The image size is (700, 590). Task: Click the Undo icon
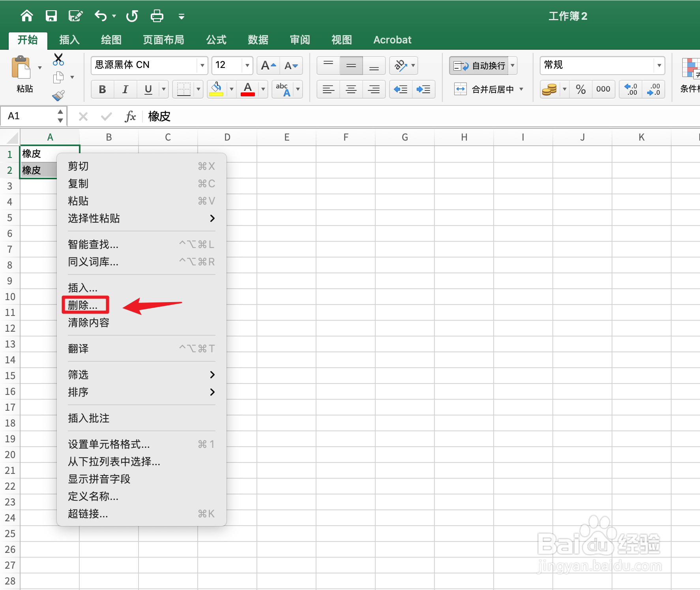tap(100, 16)
